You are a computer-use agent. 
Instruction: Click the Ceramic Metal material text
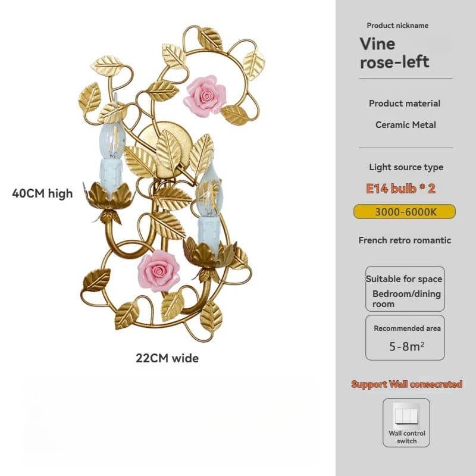406,125
